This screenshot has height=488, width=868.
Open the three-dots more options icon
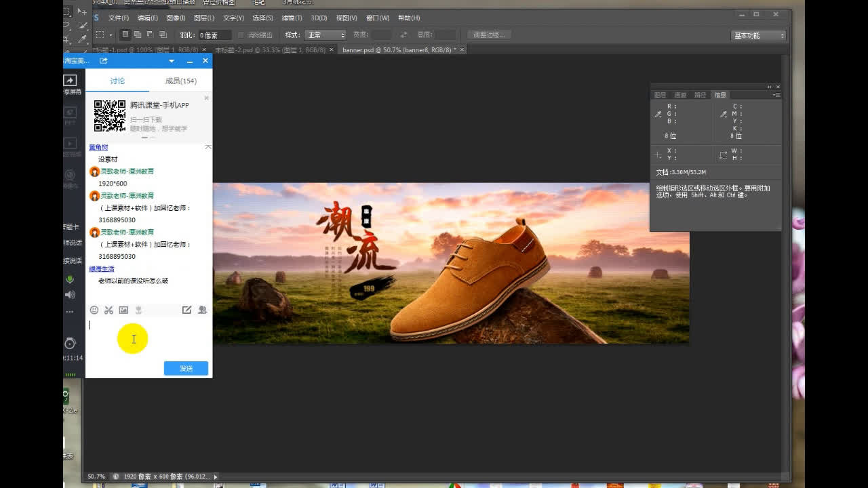70,312
